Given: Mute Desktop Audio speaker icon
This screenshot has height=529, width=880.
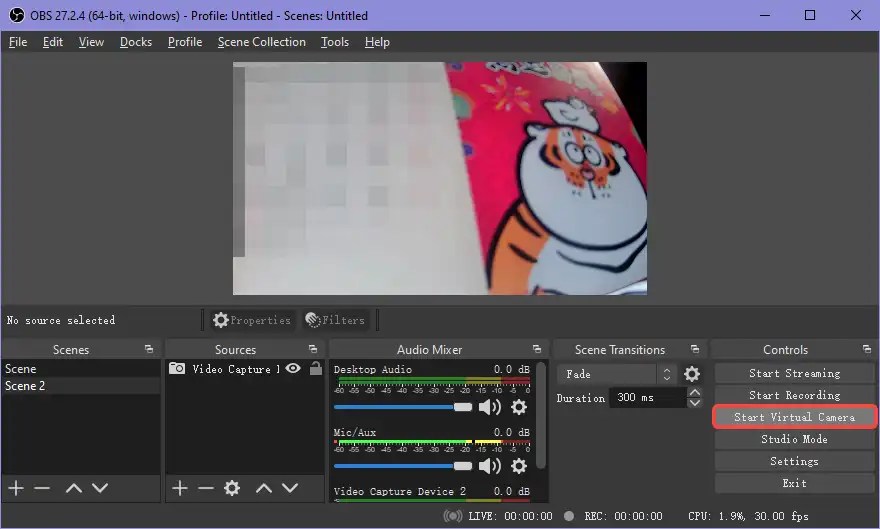Looking at the screenshot, I should click(x=489, y=407).
